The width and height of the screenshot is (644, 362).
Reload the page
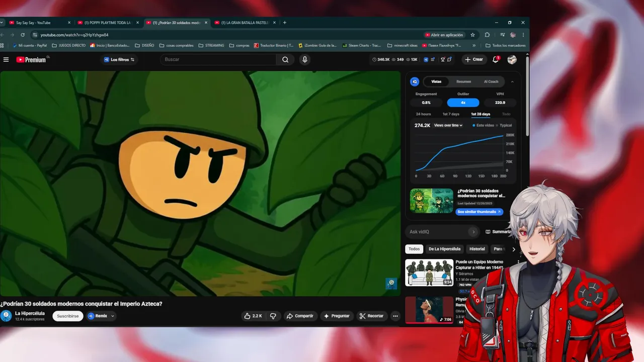[23, 35]
